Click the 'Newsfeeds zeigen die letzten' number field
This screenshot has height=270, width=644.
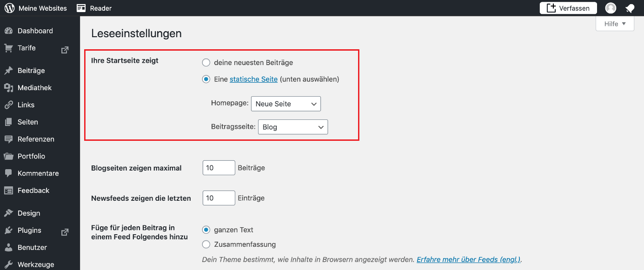[219, 198]
